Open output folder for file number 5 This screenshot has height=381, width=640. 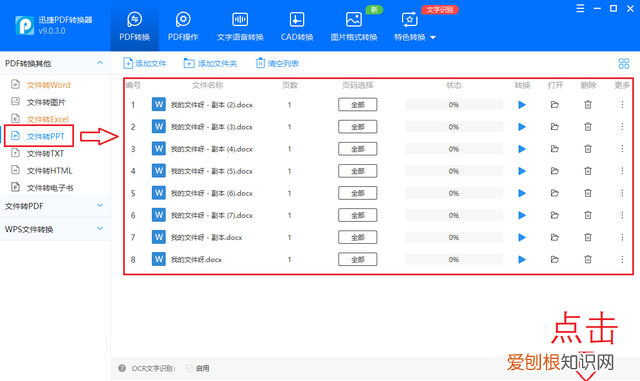[x=554, y=193]
